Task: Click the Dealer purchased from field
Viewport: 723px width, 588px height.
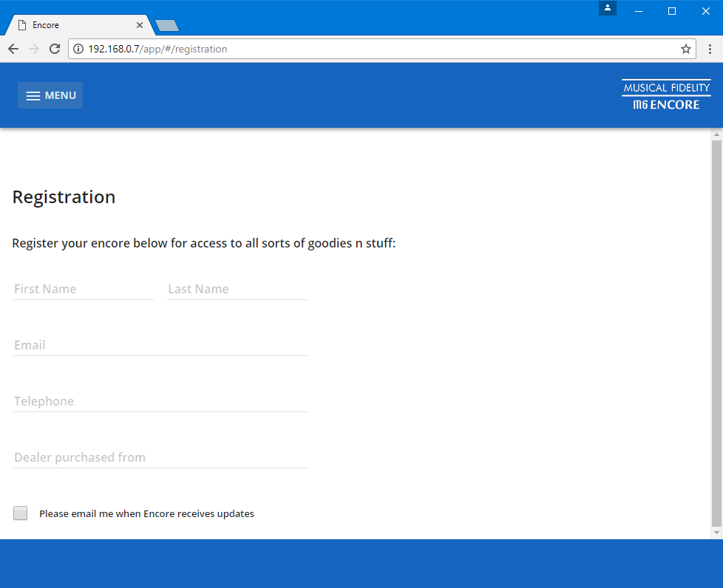Action: tap(161, 457)
